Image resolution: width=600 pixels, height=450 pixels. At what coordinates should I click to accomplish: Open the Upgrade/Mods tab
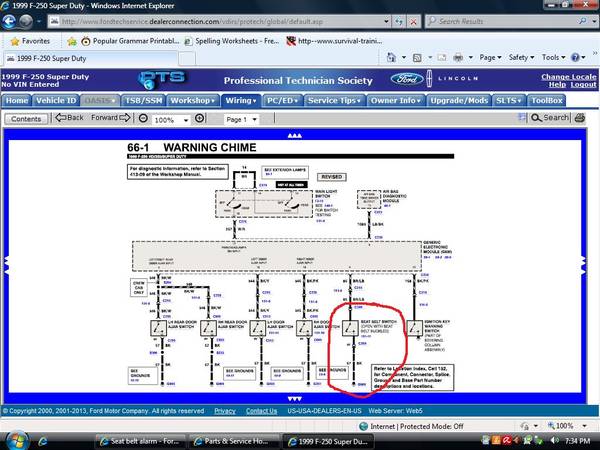coord(459,101)
